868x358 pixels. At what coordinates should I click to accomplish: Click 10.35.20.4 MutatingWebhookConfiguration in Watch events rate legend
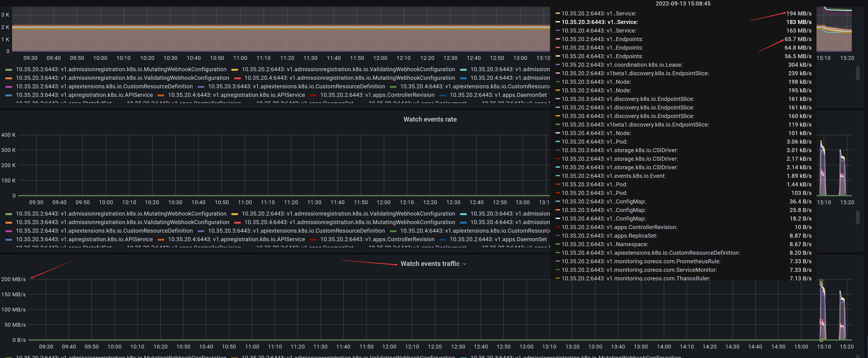coord(350,222)
